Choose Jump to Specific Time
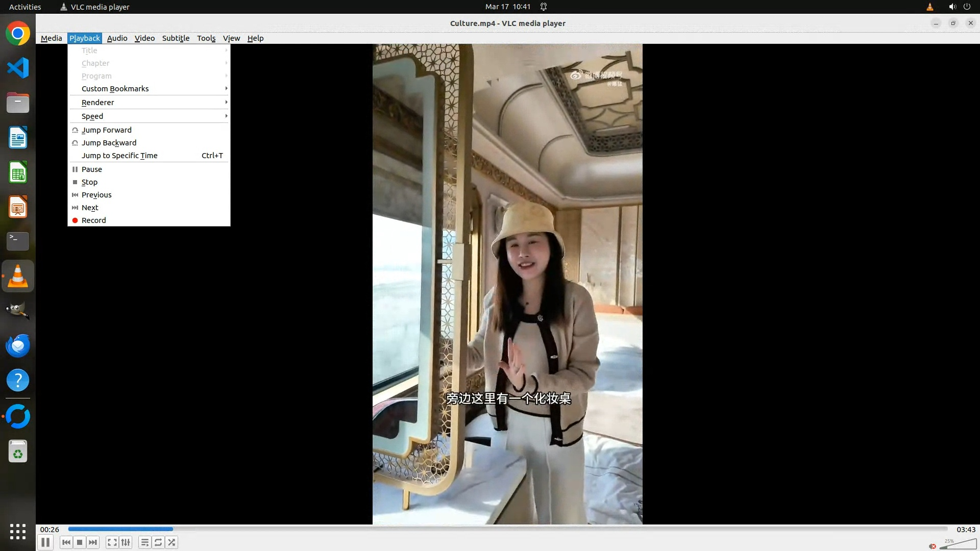This screenshot has height=551, width=980. pos(119,156)
